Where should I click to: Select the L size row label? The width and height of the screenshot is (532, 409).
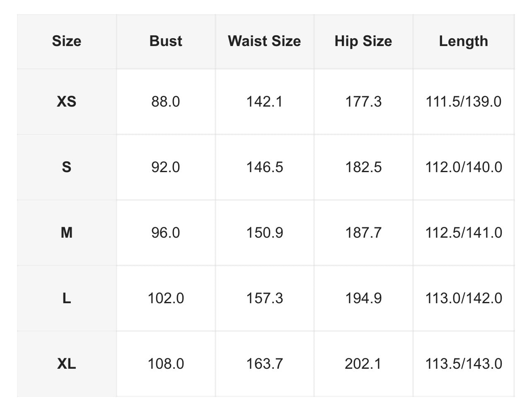(67, 298)
